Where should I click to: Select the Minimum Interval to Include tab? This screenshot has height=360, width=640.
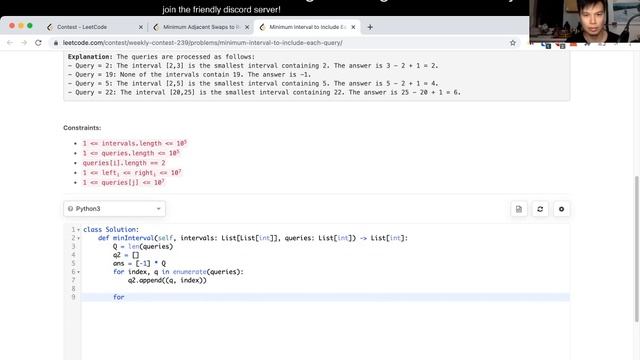[307, 27]
